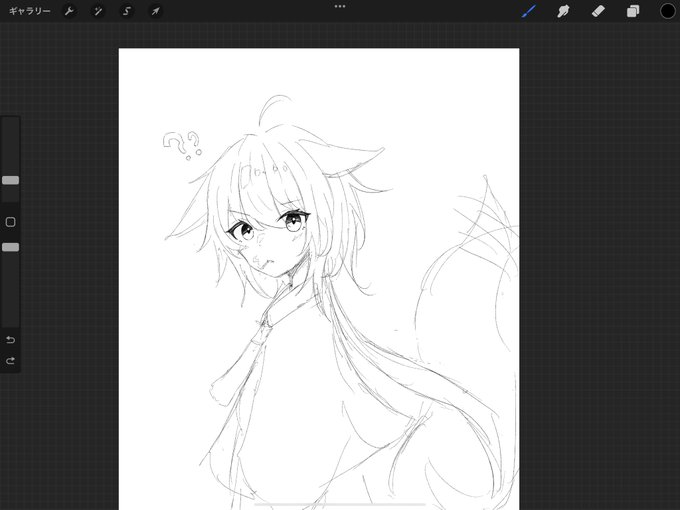Screen dimensions: 680x510
Task: Open the Actions wrench menu
Action: click(69, 11)
